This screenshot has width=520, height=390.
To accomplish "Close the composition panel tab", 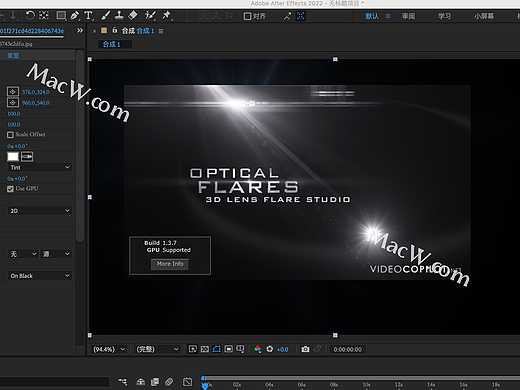I will tap(94, 31).
